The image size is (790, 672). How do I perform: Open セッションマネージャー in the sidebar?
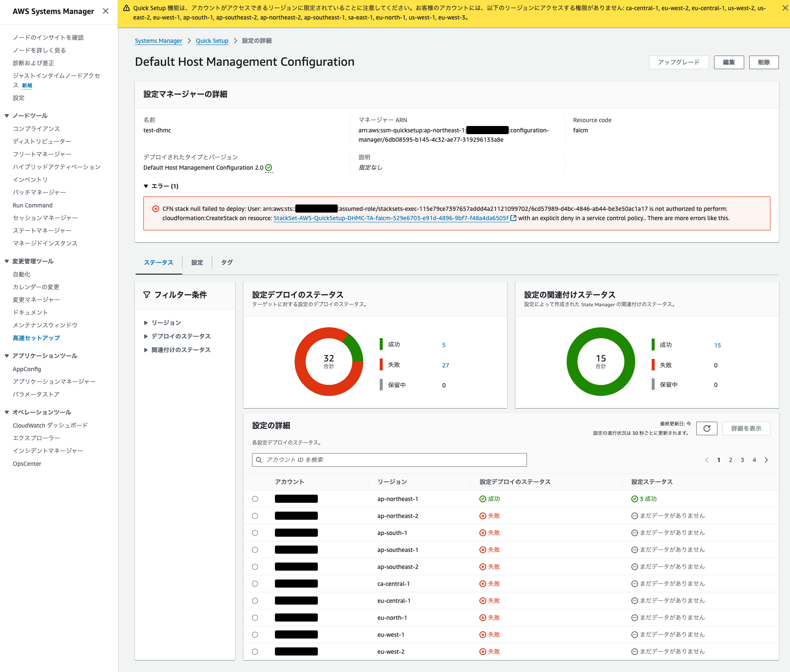tap(45, 218)
